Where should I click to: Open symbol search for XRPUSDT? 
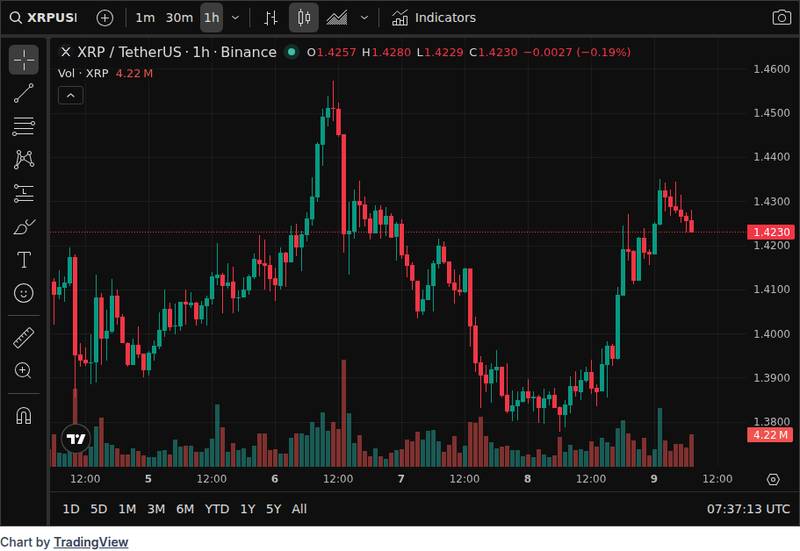(x=44, y=18)
